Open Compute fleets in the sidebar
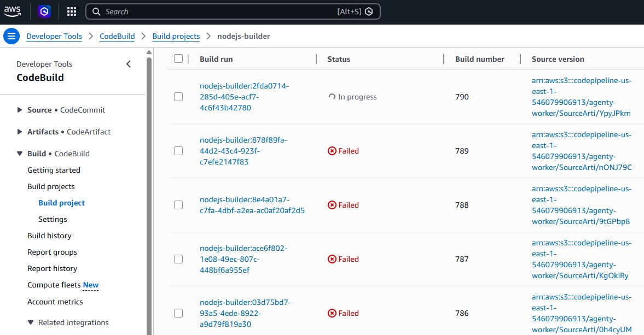This screenshot has height=335, width=644. (x=54, y=285)
